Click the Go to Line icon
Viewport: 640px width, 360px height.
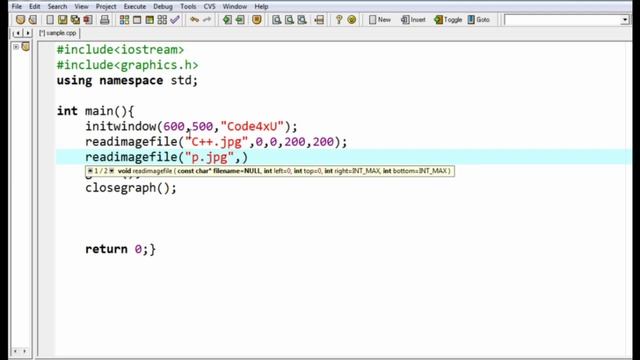[319, 20]
